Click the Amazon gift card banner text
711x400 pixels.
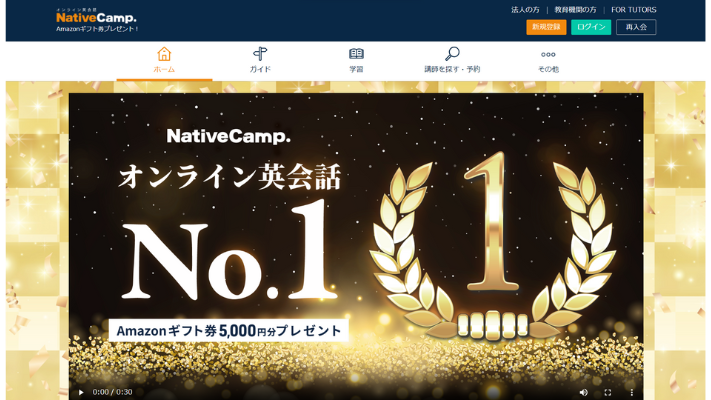(229, 330)
